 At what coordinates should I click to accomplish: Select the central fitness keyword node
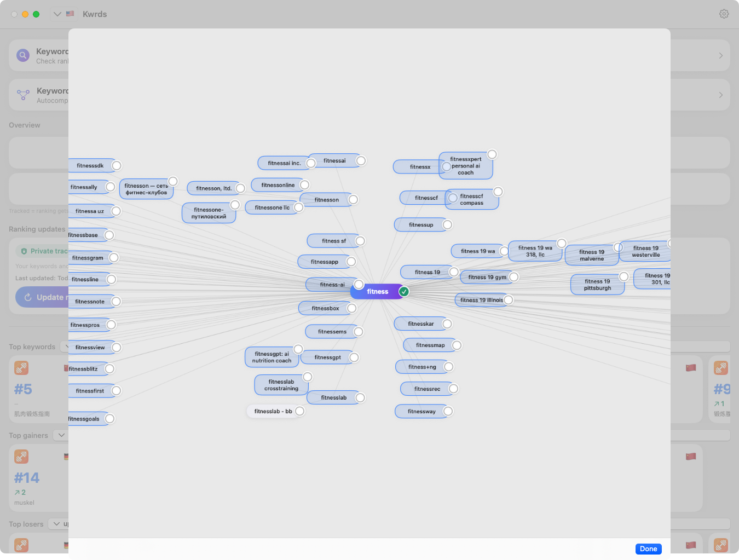(377, 292)
